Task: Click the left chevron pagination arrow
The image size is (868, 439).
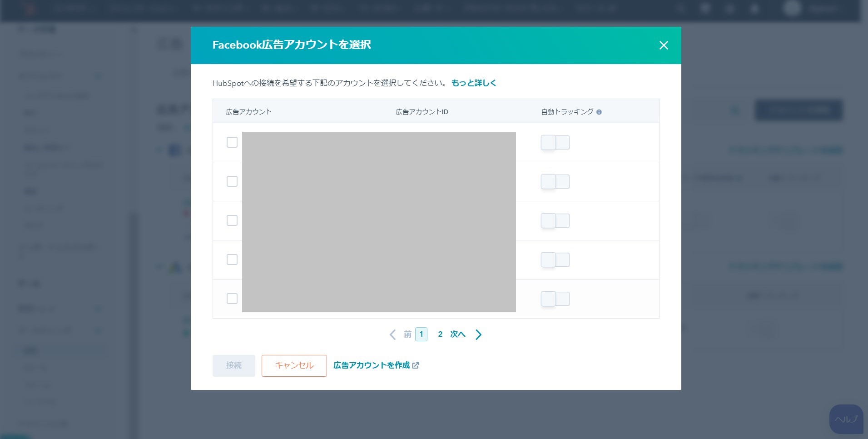Action: 393,334
